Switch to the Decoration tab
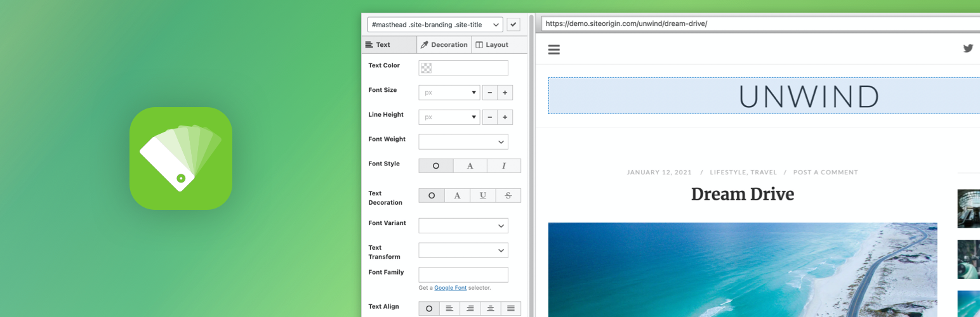 (444, 45)
